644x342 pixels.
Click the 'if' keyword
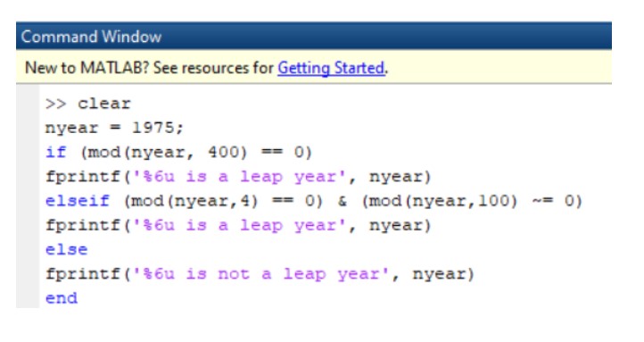click(x=55, y=152)
